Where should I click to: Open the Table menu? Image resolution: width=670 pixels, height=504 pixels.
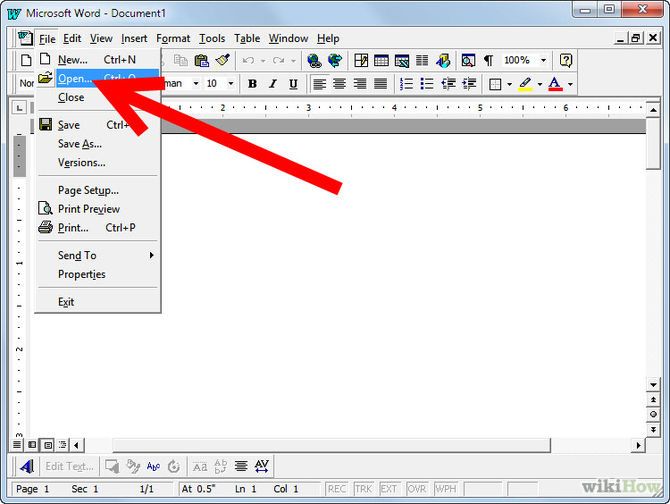pos(247,38)
